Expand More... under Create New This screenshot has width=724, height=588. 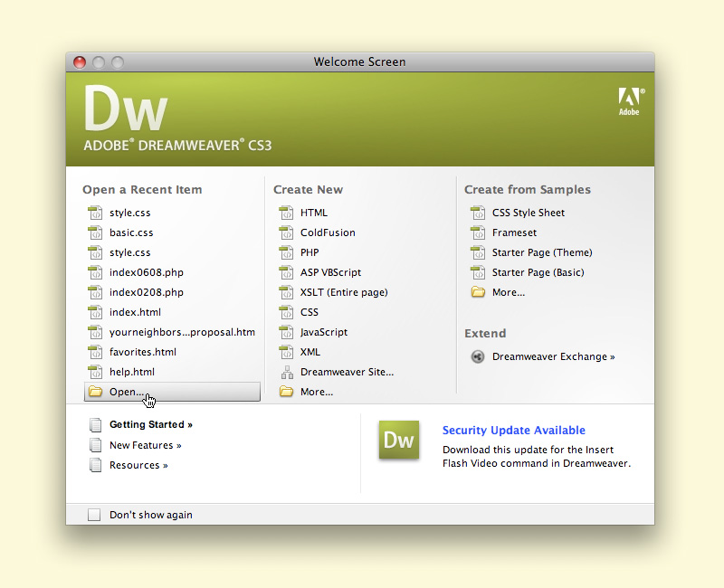coord(316,392)
